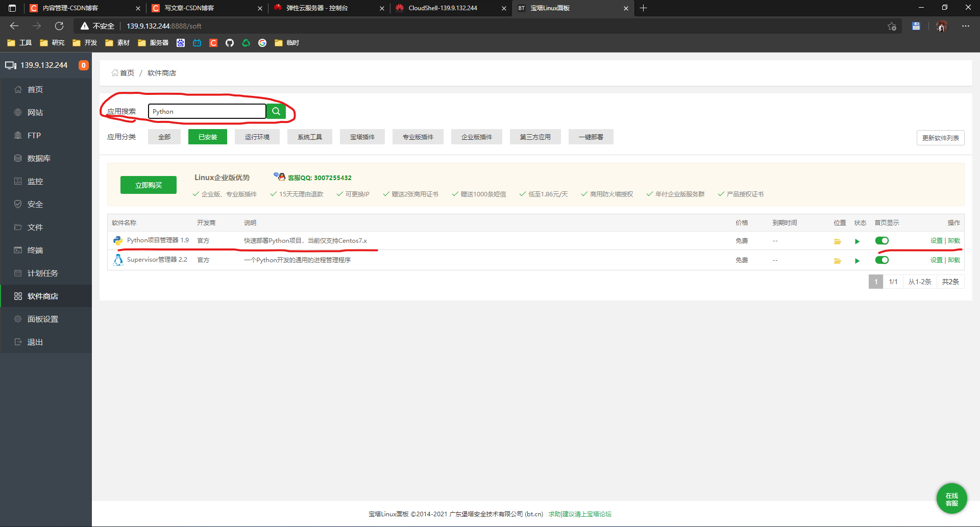Image resolution: width=980 pixels, height=527 pixels.
Task: Open the 服务器 bookmarks folder
Action: pos(153,43)
